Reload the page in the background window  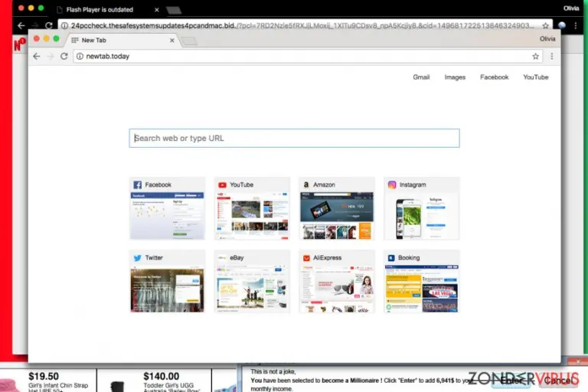49,25
